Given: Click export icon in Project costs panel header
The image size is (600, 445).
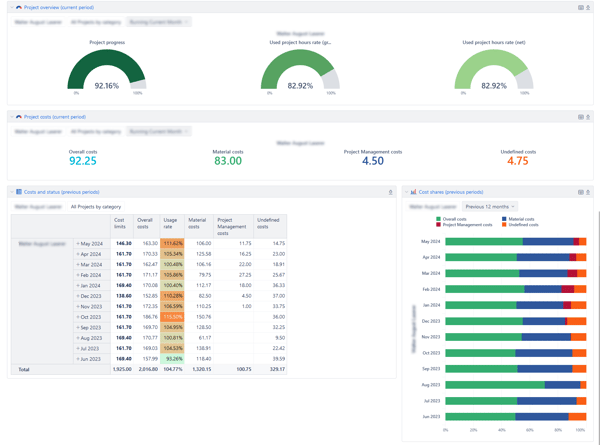Looking at the screenshot, I should (x=588, y=117).
